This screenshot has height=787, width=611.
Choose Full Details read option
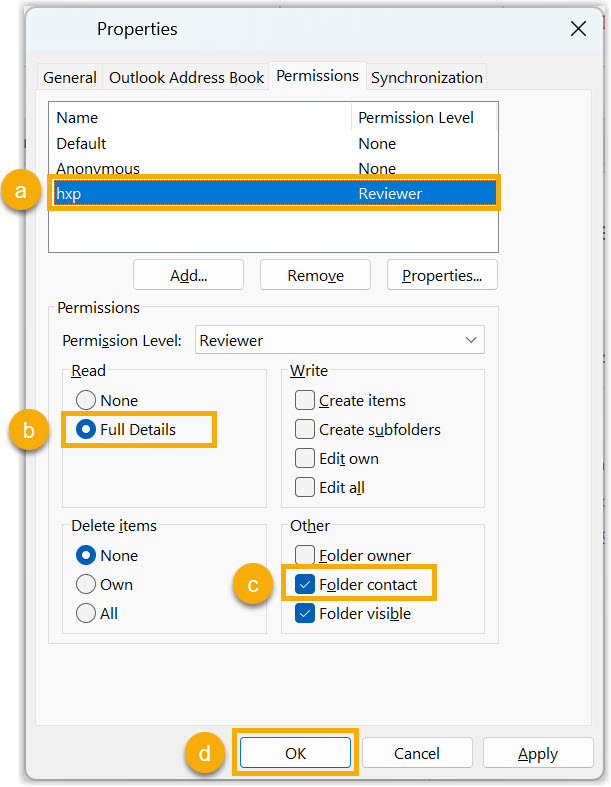click(x=87, y=429)
